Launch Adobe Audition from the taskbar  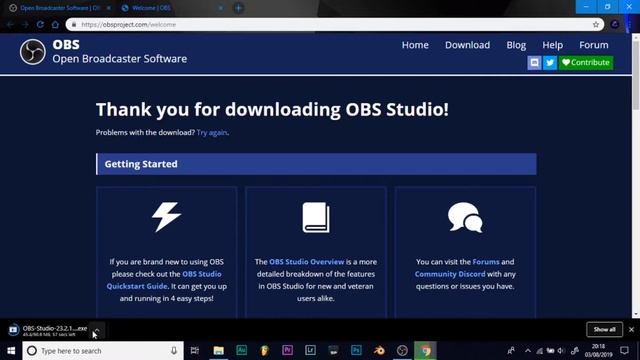[242, 351]
